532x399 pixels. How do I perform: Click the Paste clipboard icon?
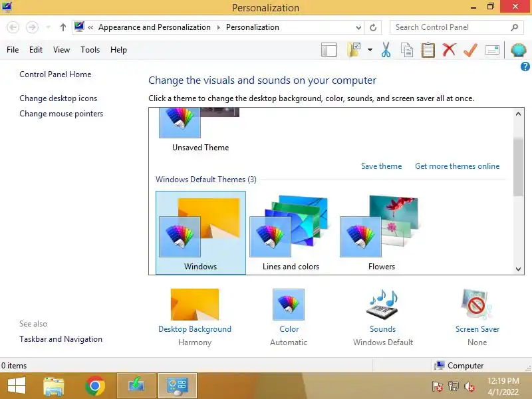click(428, 50)
